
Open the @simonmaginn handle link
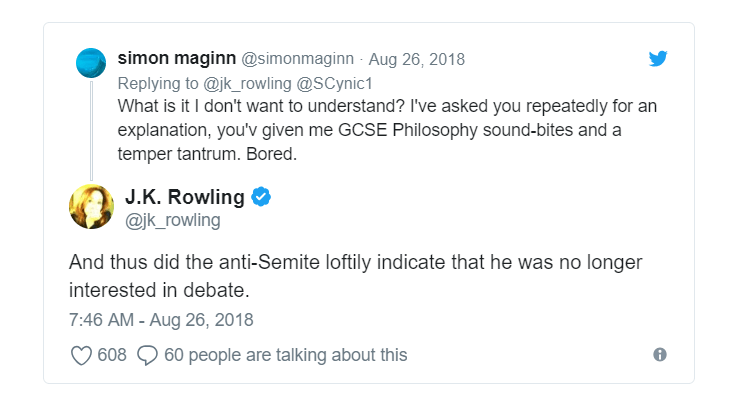click(x=297, y=59)
